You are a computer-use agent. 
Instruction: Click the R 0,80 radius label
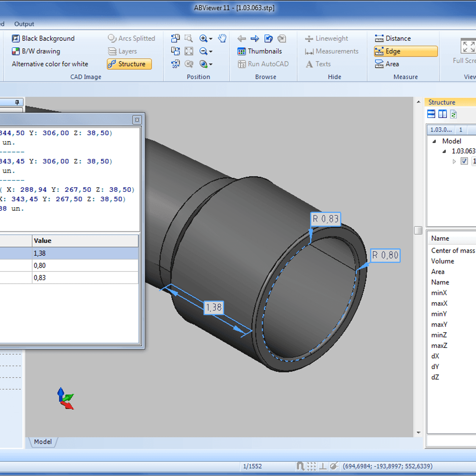(385, 255)
